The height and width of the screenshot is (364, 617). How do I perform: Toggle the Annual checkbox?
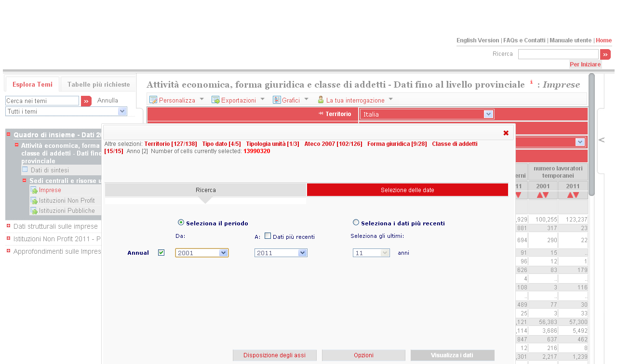161,253
